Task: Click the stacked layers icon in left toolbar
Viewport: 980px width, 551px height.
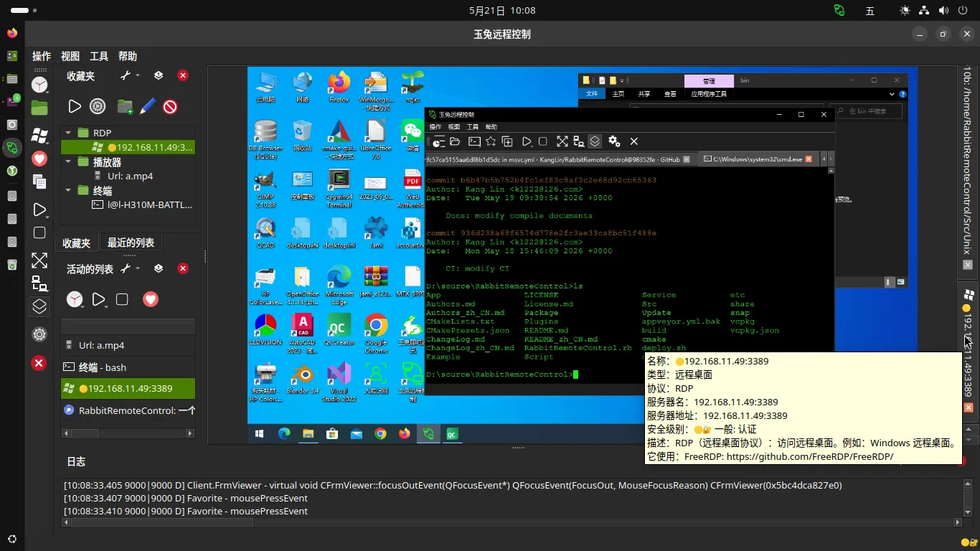Action: click(39, 306)
